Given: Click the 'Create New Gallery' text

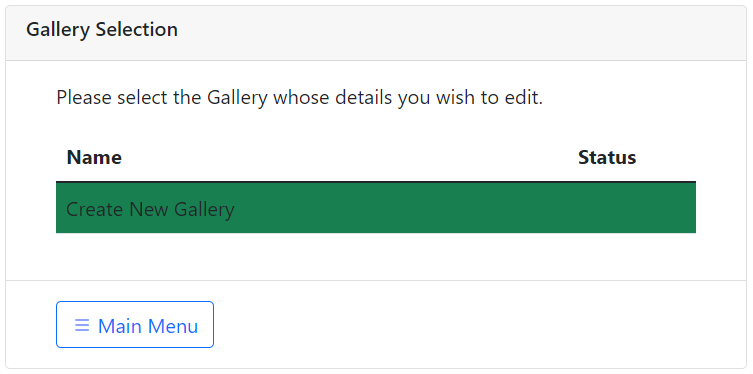Looking at the screenshot, I should [150, 210].
